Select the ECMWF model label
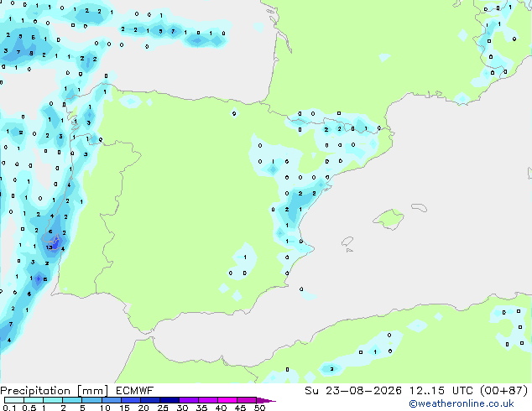532x411 pixels. coord(134,391)
